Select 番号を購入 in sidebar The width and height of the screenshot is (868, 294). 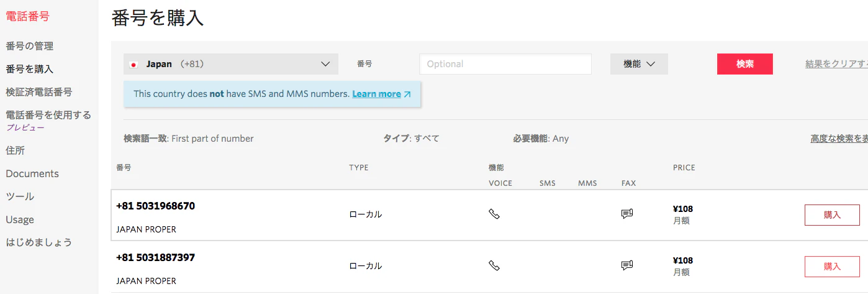pyautogui.click(x=29, y=69)
